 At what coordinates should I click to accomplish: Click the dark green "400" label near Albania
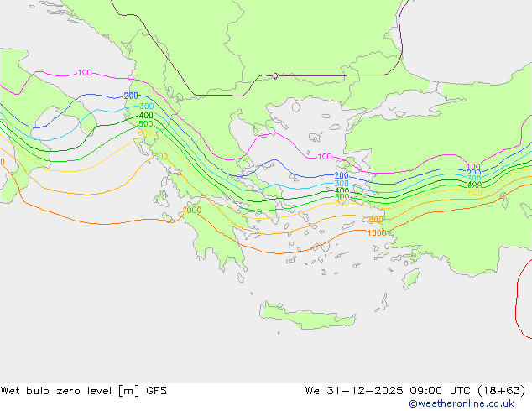(x=146, y=115)
